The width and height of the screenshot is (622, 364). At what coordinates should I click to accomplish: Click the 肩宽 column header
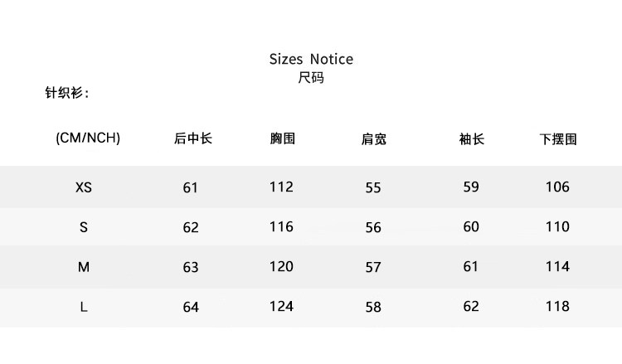tap(374, 139)
